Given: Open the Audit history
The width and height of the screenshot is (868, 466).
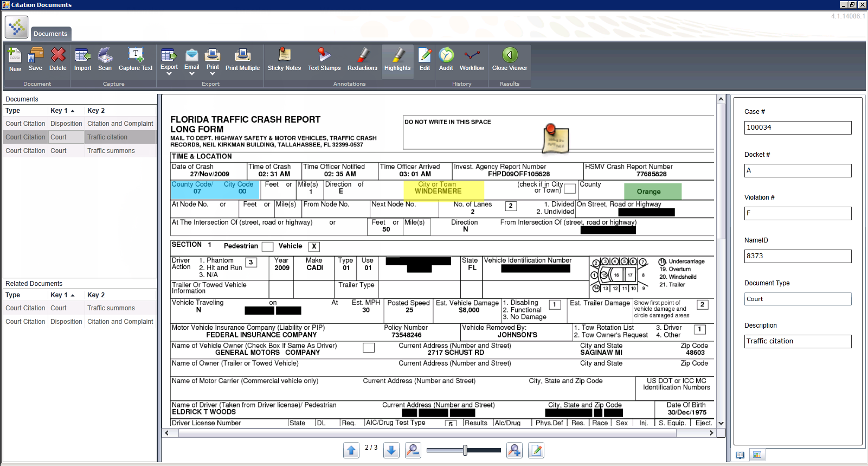Looking at the screenshot, I should [x=446, y=59].
